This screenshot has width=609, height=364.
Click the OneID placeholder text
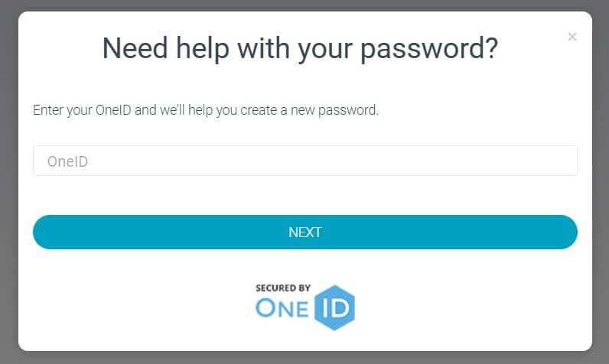pyautogui.click(x=67, y=161)
